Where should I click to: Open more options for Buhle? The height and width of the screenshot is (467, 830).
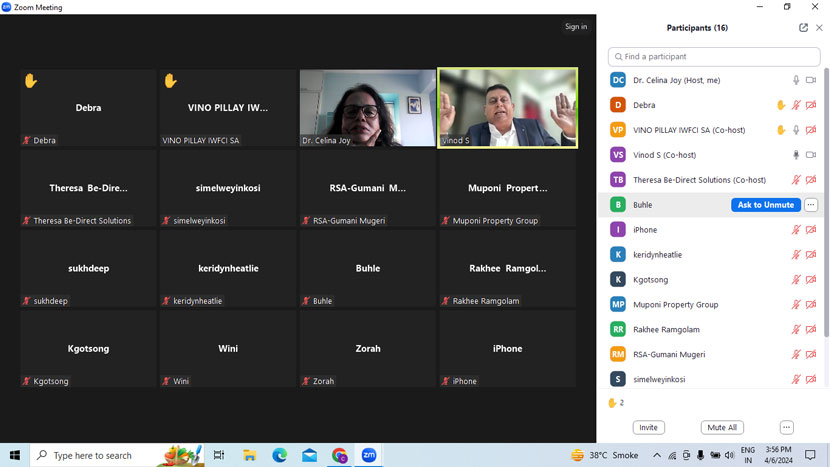click(x=811, y=205)
